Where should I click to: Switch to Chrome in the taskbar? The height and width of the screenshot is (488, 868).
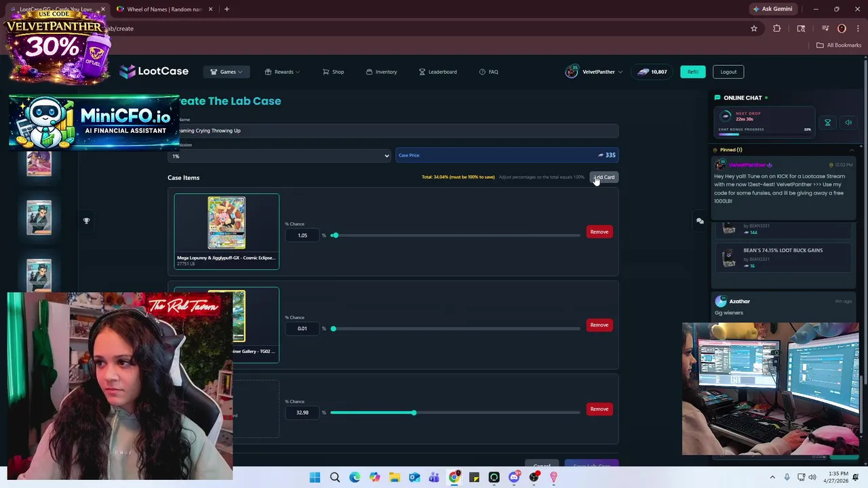coord(454,478)
